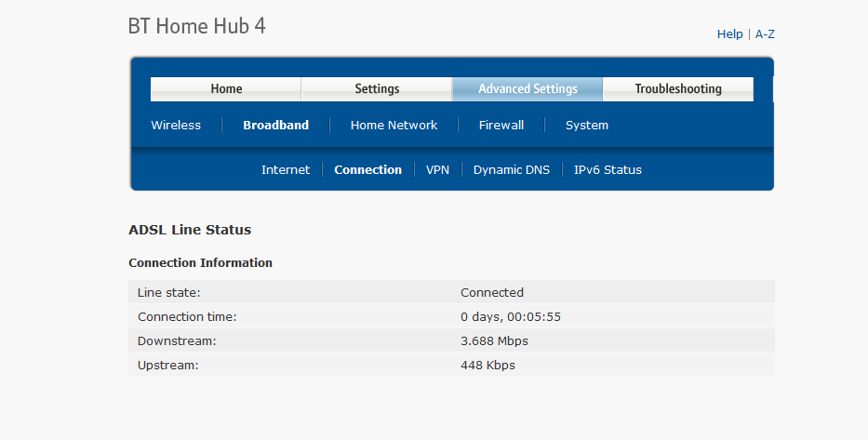
Task: Go to Dynamic DNS settings
Action: point(512,170)
